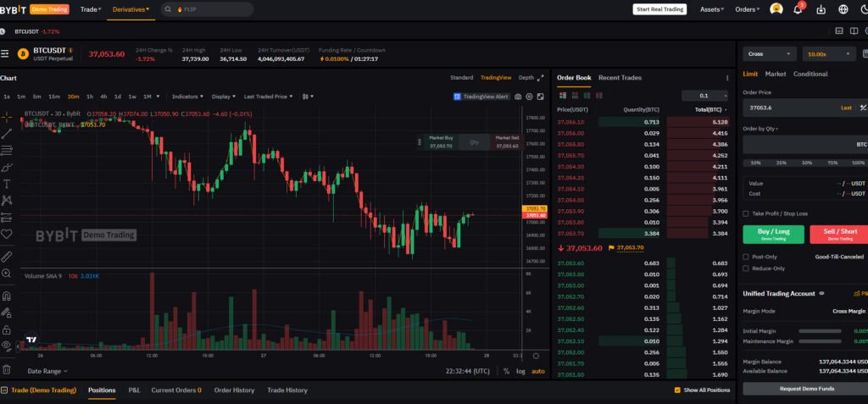Switch to Recent Trades tab

point(620,77)
